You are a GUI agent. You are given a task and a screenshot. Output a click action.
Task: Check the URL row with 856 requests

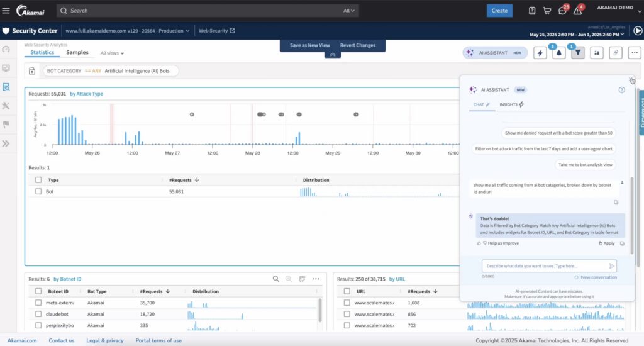(347, 314)
